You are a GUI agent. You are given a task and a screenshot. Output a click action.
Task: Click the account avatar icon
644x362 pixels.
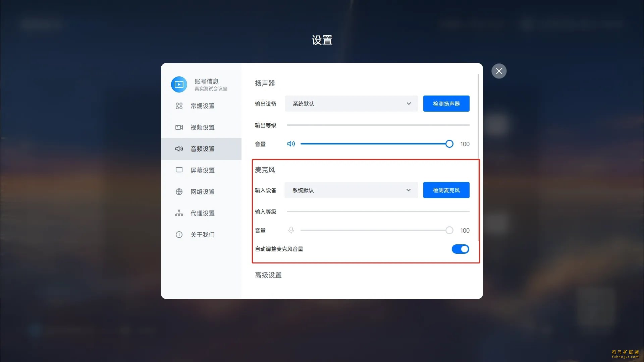(x=179, y=84)
